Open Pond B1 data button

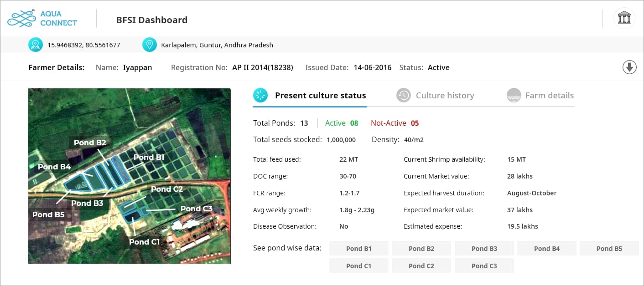(x=358, y=249)
